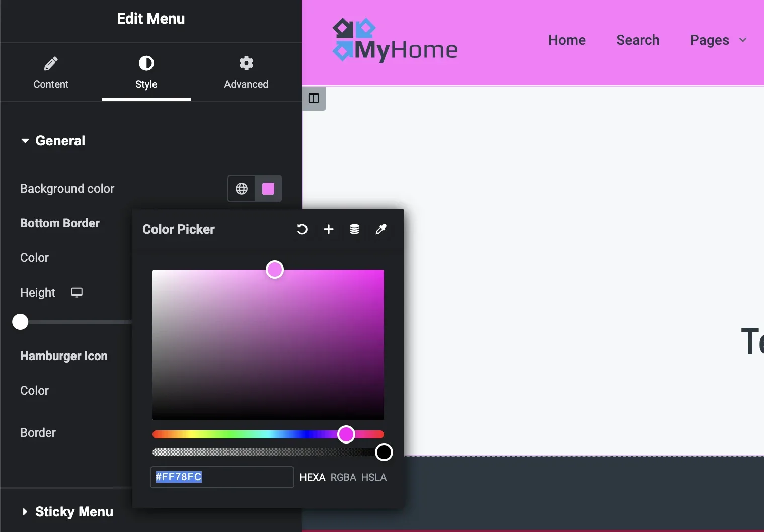The width and height of the screenshot is (764, 532).
Task: Switch to HSLA color format
Action: [374, 477]
